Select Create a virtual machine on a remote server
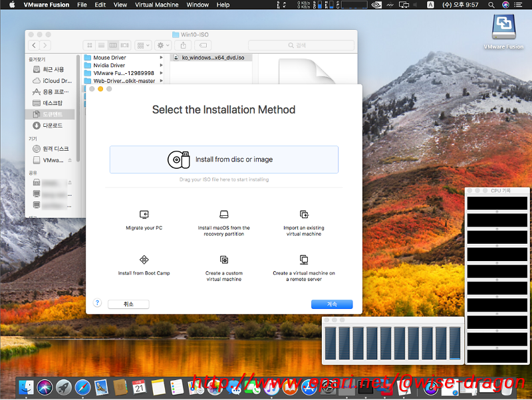The width and height of the screenshot is (532, 400). click(x=304, y=266)
